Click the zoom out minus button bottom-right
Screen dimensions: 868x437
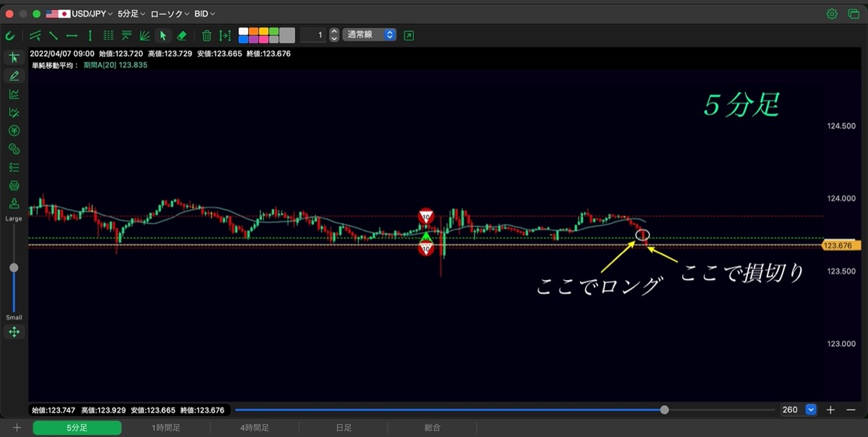pyautogui.click(x=851, y=410)
